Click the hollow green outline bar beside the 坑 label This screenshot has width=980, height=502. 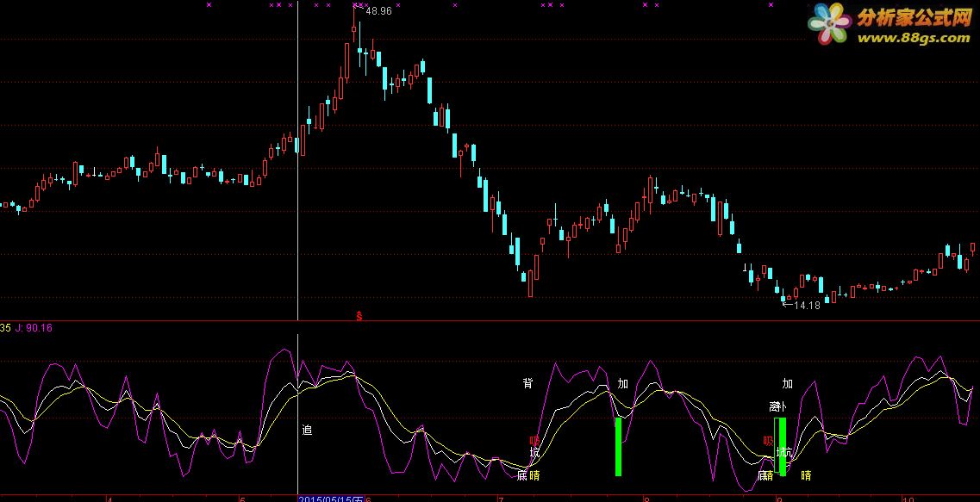click(x=777, y=444)
